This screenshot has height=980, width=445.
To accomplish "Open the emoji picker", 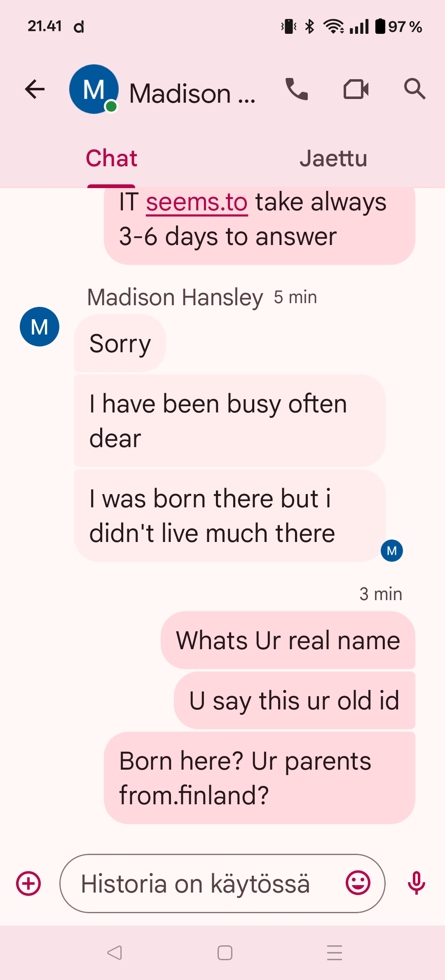I will click(358, 883).
